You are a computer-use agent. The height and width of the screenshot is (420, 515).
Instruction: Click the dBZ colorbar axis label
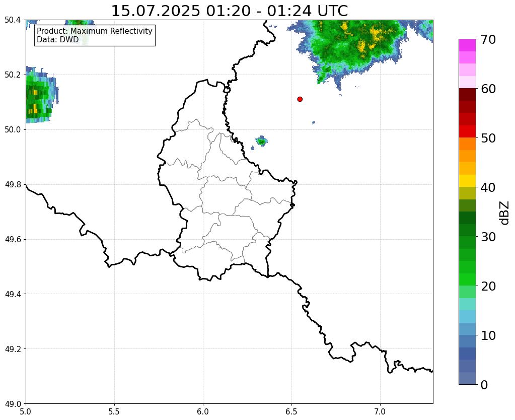(505, 213)
